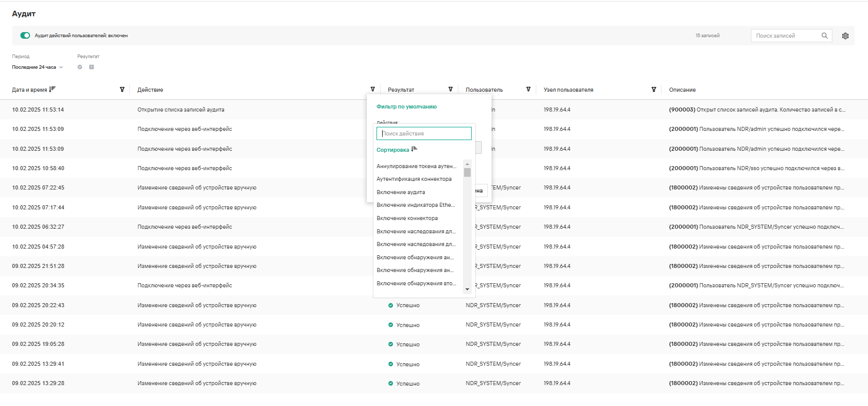Select the 10.02.2025 07:22:45 timestamp cell

click(38, 187)
